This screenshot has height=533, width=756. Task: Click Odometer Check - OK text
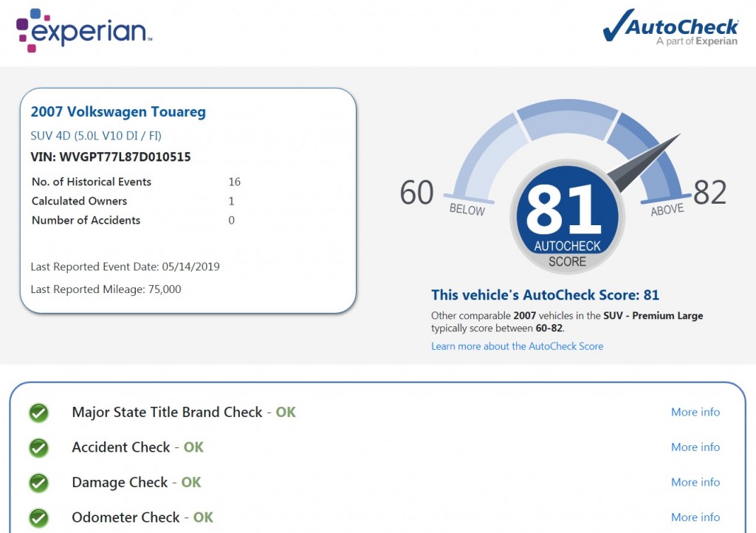(x=142, y=517)
